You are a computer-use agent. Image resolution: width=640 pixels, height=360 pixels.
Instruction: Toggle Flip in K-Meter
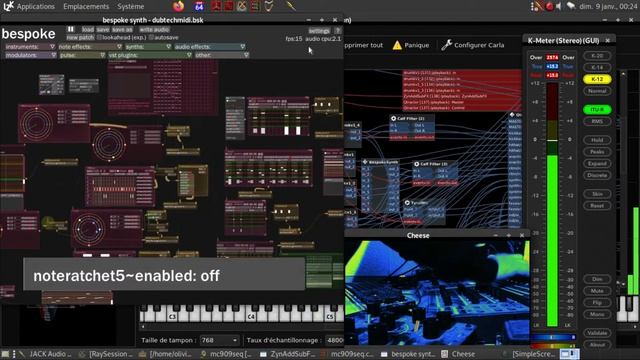597,303
